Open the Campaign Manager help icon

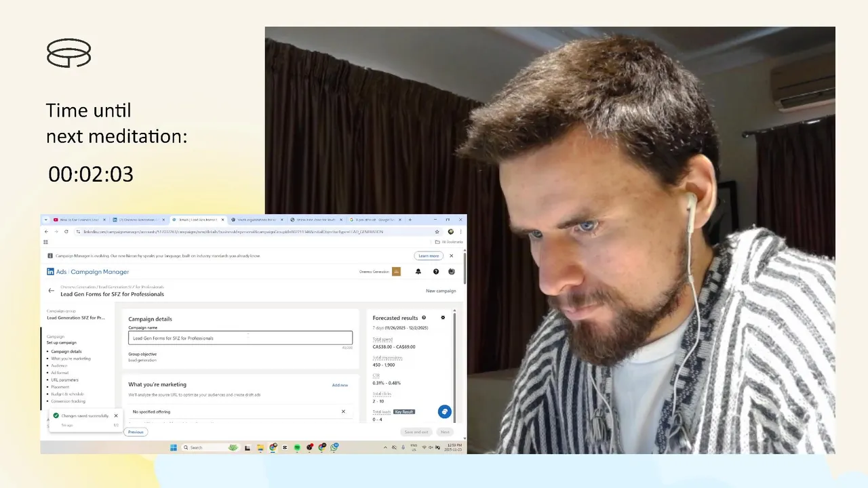pyautogui.click(x=435, y=272)
